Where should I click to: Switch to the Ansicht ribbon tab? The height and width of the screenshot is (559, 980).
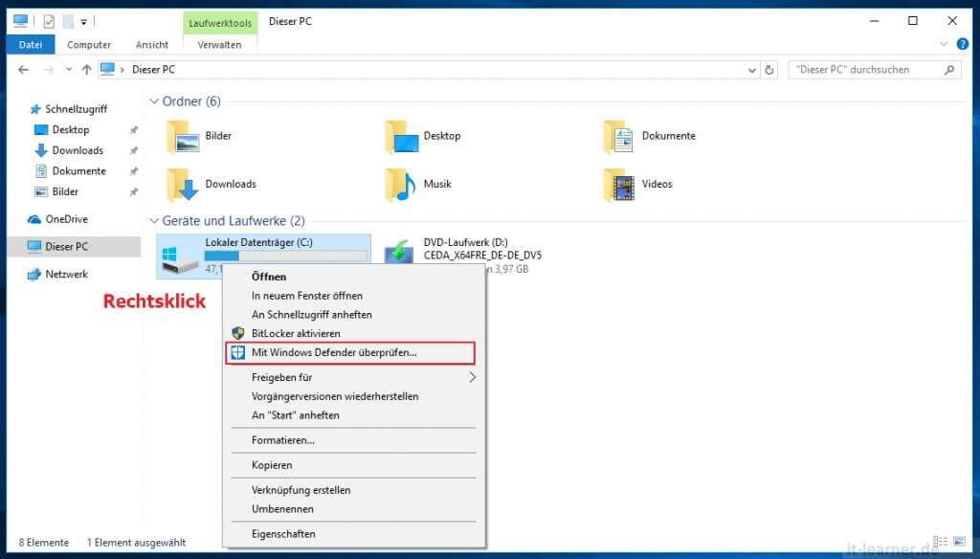pyautogui.click(x=152, y=44)
